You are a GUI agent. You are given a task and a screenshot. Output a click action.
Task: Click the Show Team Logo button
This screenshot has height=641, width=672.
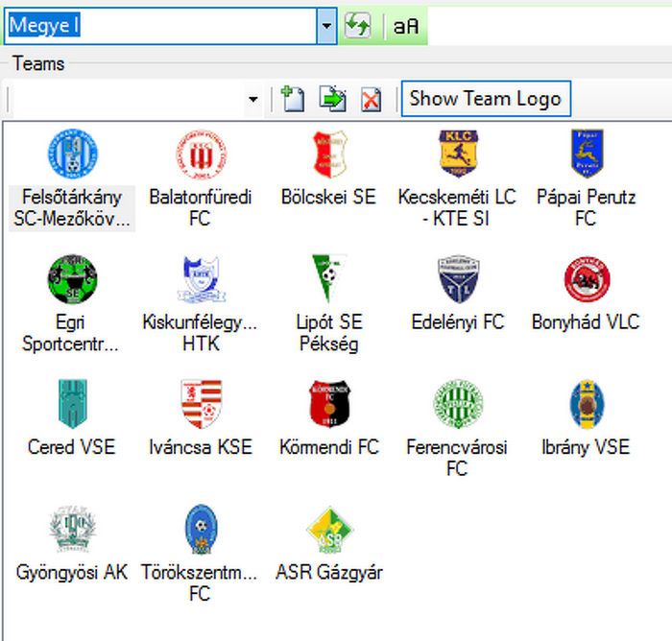click(486, 99)
